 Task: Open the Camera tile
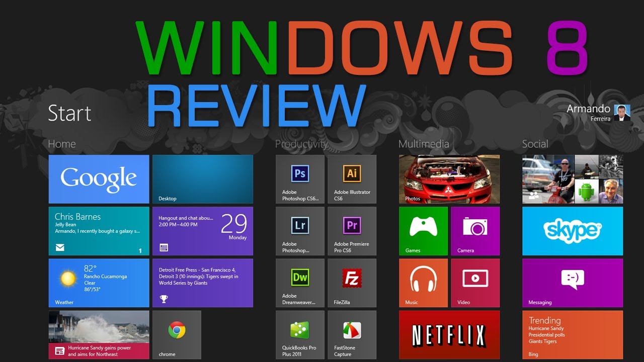point(475,231)
